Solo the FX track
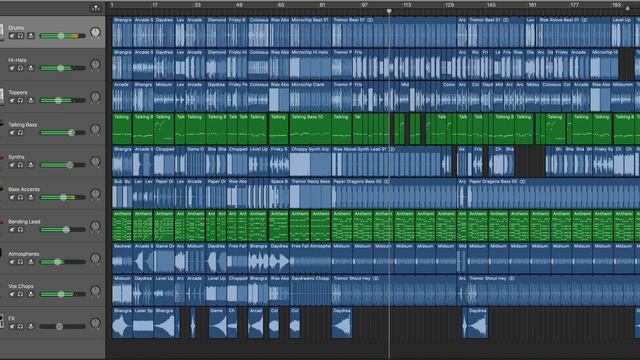Screen dimensions: 640x360 [x=20, y=326]
